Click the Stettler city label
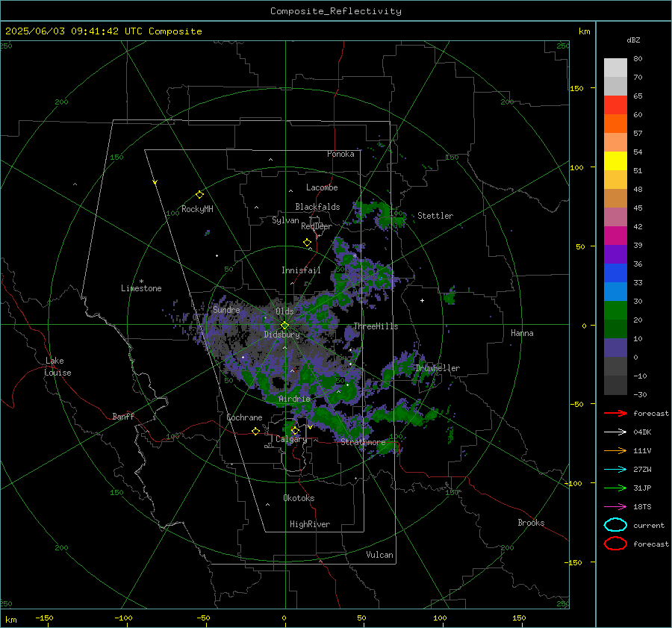The height and width of the screenshot is (628, 672). click(x=435, y=216)
